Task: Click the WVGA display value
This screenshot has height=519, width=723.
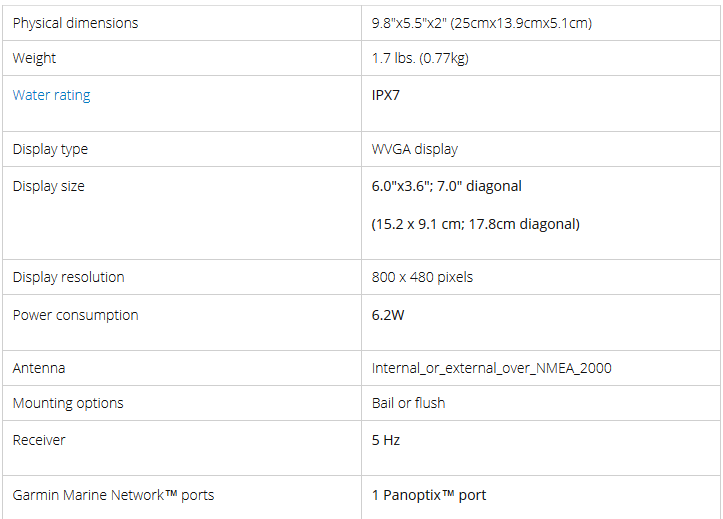Action: 414,149
